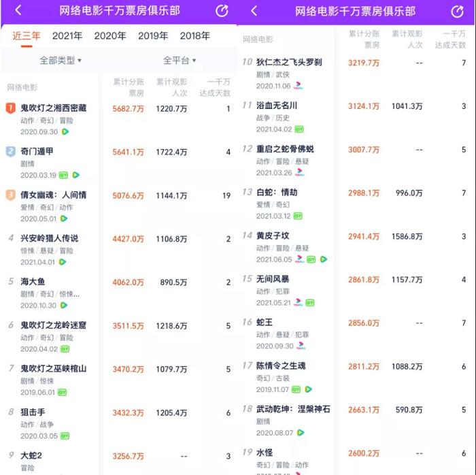
Task: Click Tencent Video icon under 奇门遁甲
Action: 76,176
